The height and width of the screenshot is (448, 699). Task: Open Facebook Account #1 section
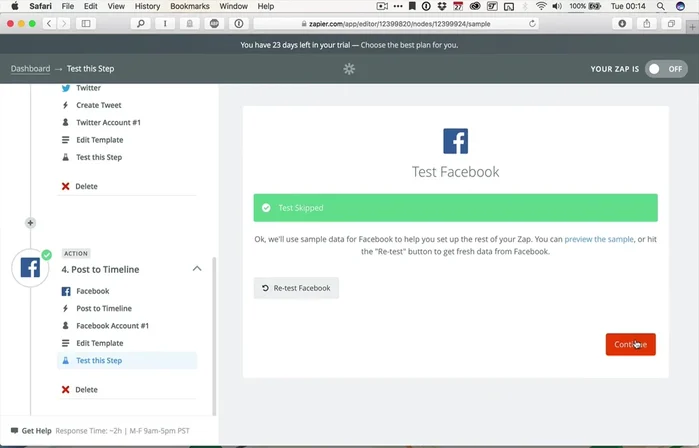point(112,326)
